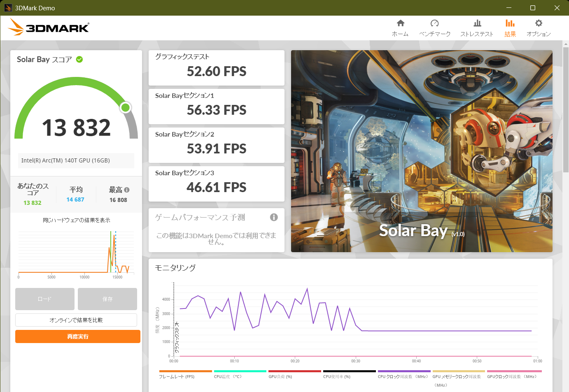Minimize the 3DMark Demo window
The height and width of the screenshot is (392, 569).
coord(509,8)
